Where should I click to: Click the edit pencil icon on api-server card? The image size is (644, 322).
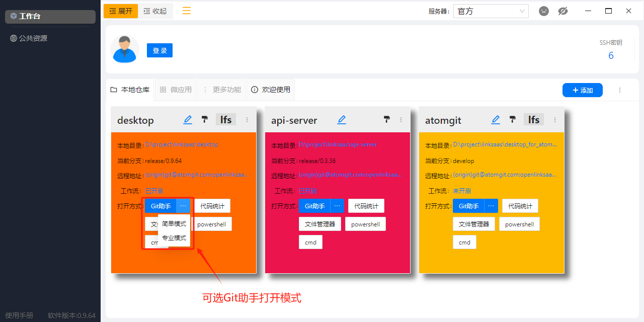point(342,119)
